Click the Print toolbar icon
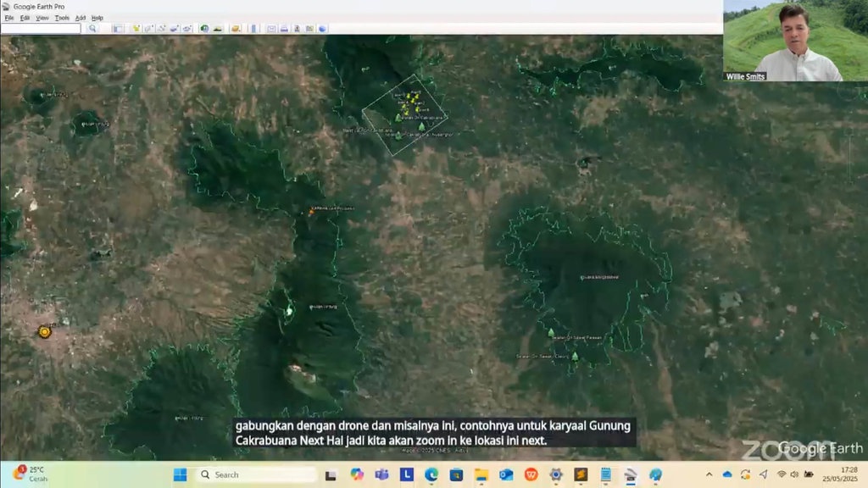 [x=284, y=28]
